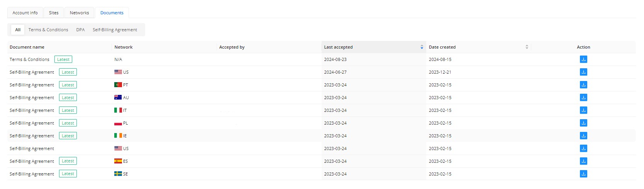Sort by Last accepted column arrows
The width and height of the screenshot is (644, 189).
(x=422, y=47)
